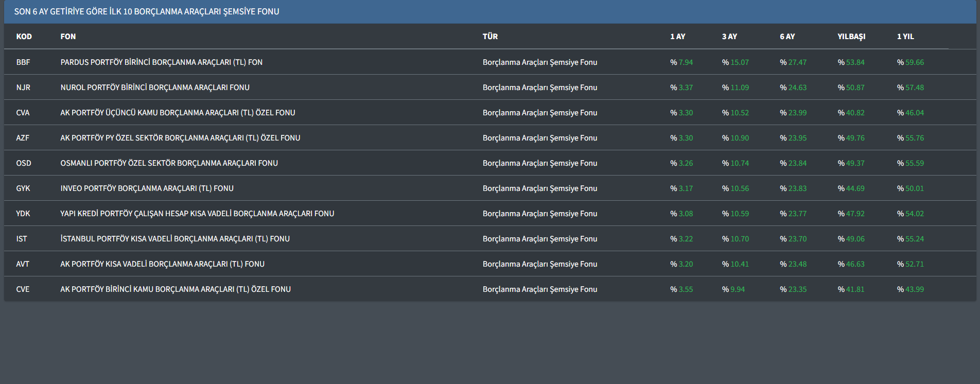
Task: Select AK Portföy Kısa Vadeli Borçlanma fund
Action: click(162, 264)
